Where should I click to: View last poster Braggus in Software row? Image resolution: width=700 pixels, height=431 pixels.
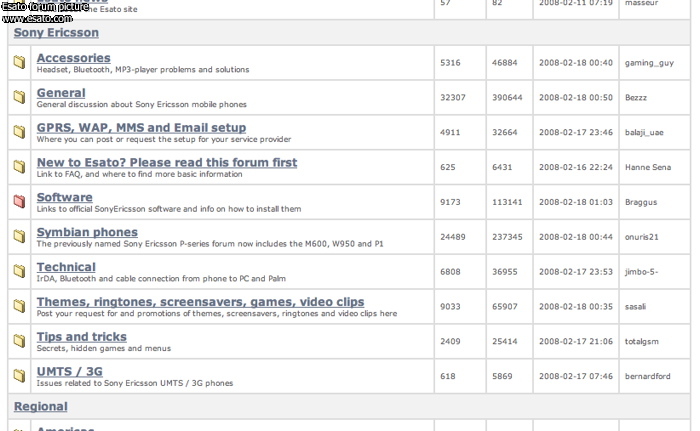pyautogui.click(x=642, y=202)
